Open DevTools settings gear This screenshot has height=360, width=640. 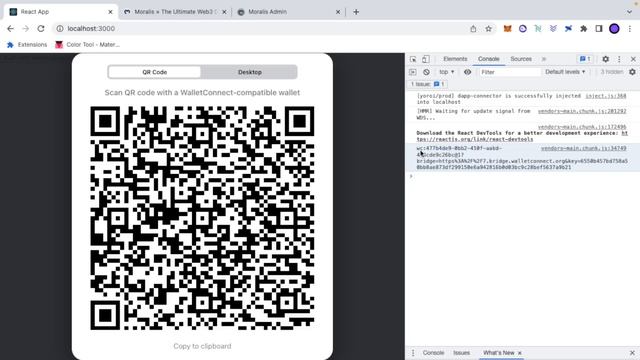(606, 59)
